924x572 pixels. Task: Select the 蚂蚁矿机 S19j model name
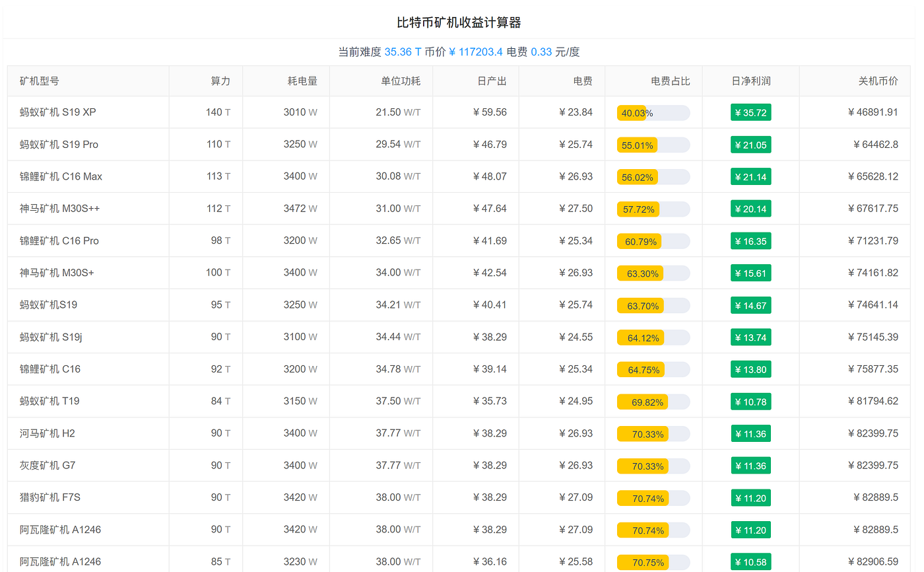coord(51,337)
